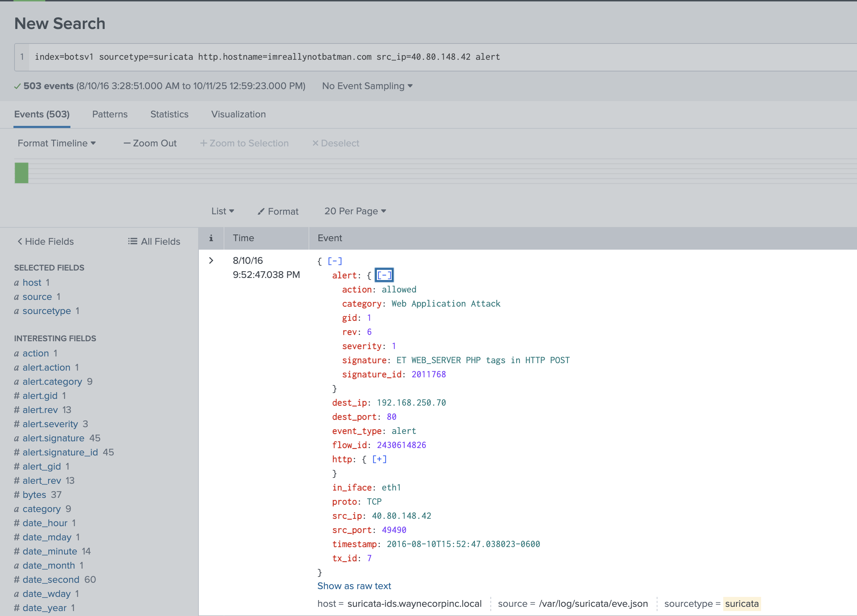Click the All Fields list icon
The image size is (857, 616).
coord(133,241)
